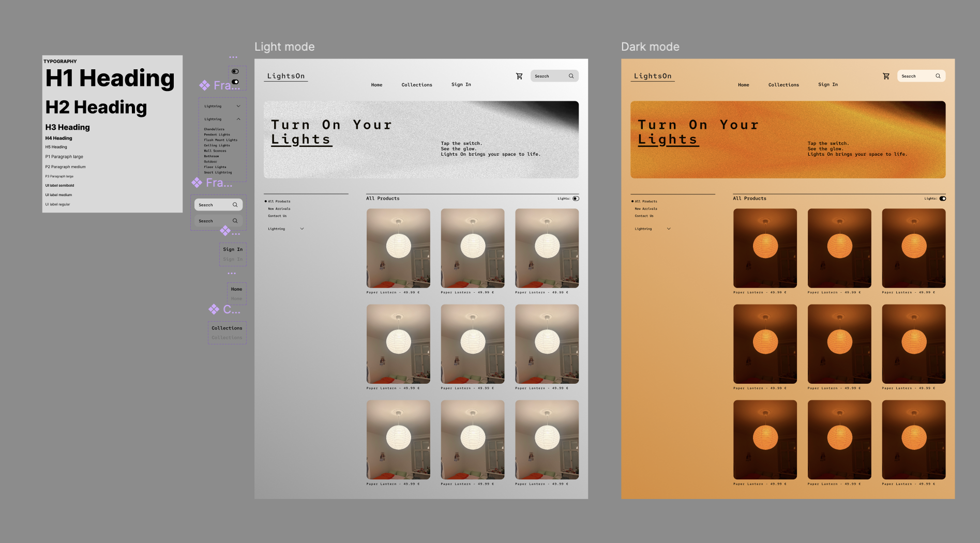Click Contact Us in Dark mode sidebar
The image size is (980, 543).
(x=644, y=216)
